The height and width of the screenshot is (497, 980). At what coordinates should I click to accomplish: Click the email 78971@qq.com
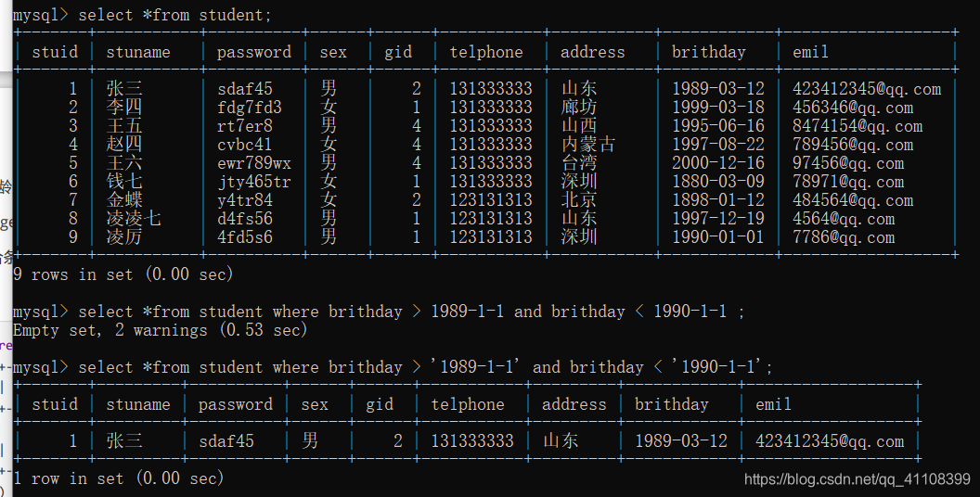848,182
